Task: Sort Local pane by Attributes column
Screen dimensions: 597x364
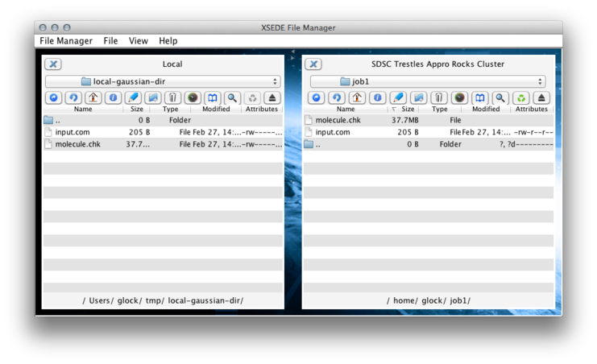Action: (262, 109)
